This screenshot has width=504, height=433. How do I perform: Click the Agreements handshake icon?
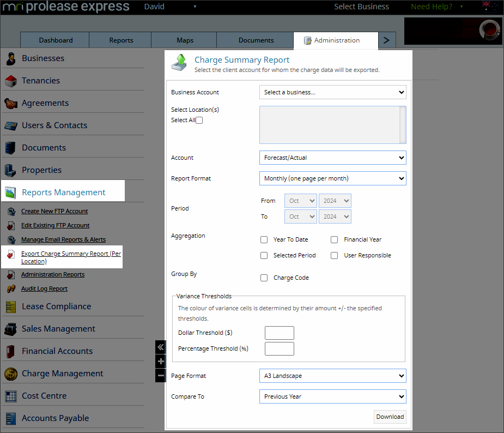click(x=11, y=103)
